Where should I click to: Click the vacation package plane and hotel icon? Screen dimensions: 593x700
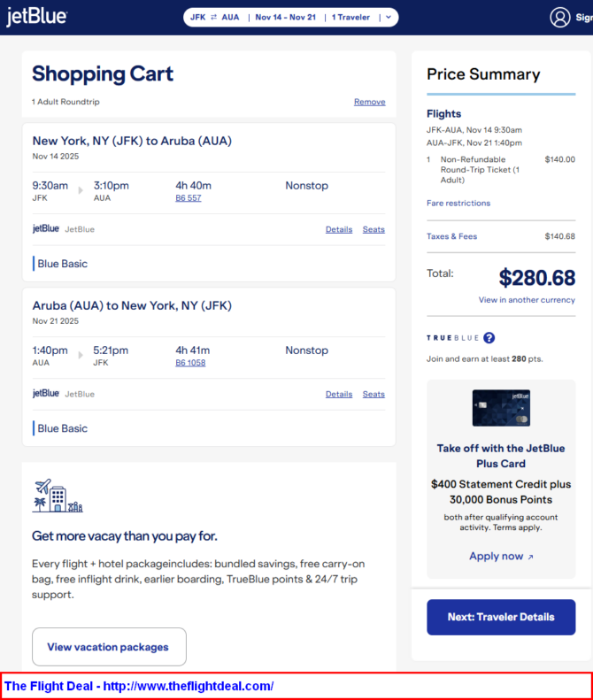pyautogui.click(x=58, y=496)
